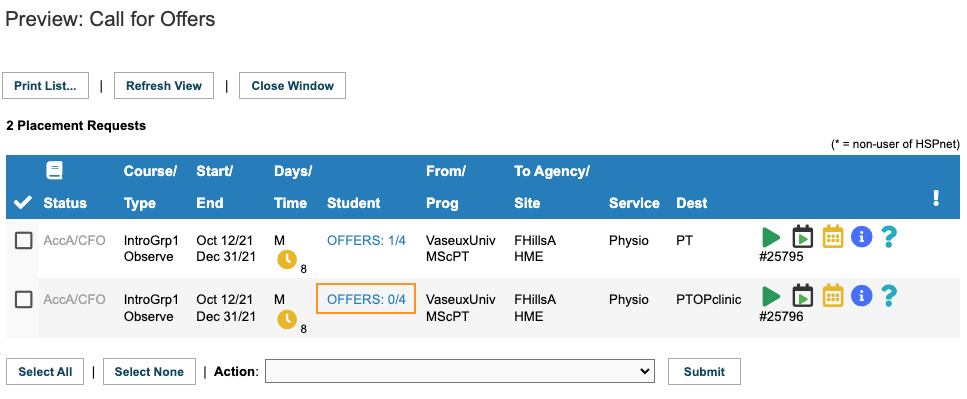The height and width of the screenshot is (399, 967).
Task: Click green play icon for request #25796
Action: pos(771,296)
